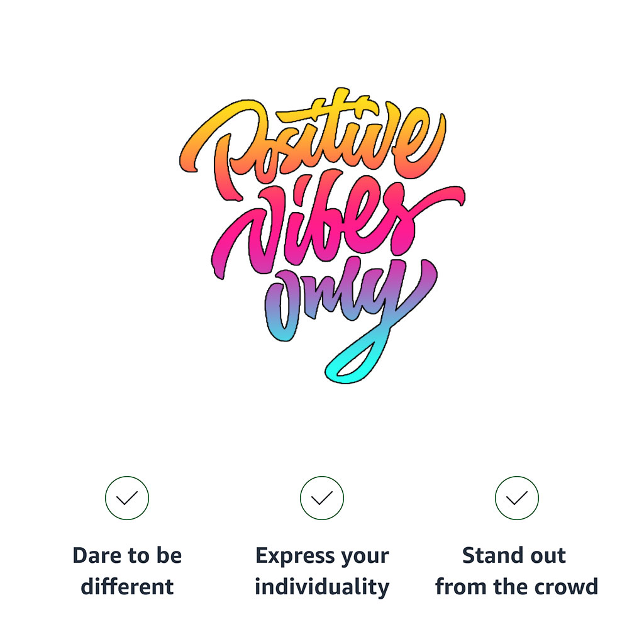
Task: Click the word individuality in the middle caption
Action: (x=322, y=587)
